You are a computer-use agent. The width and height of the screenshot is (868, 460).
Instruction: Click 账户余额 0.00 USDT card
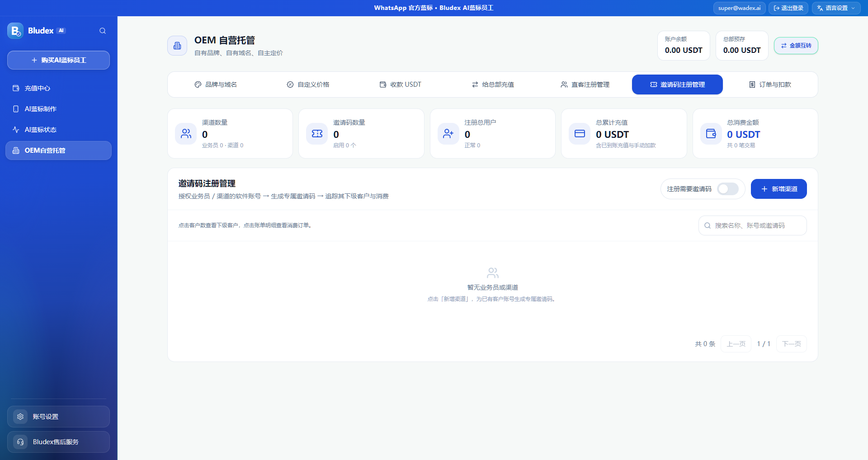click(x=684, y=46)
